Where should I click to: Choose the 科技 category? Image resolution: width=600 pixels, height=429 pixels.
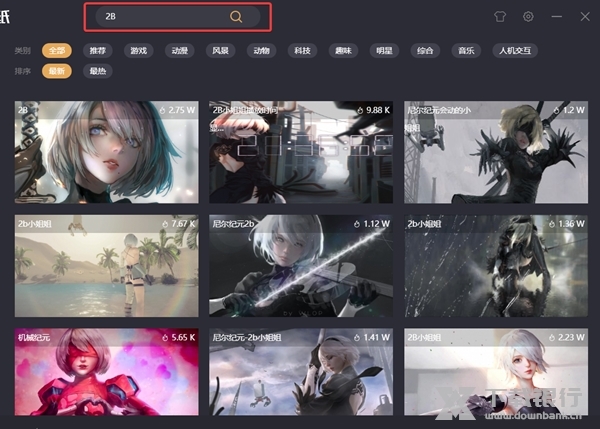coord(302,51)
